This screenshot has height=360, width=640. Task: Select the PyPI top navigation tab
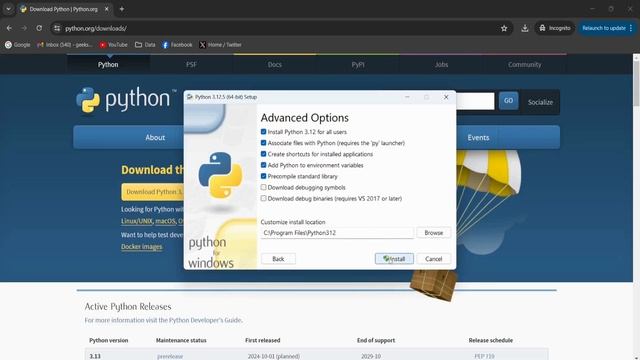click(358, 64)
